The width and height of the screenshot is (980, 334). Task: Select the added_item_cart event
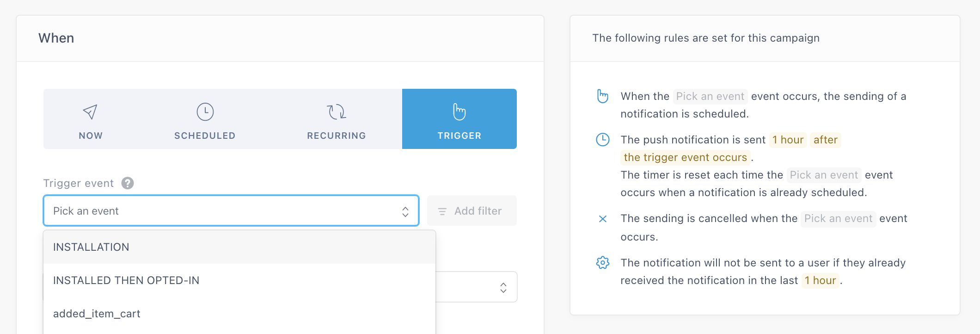click(97, 314)
